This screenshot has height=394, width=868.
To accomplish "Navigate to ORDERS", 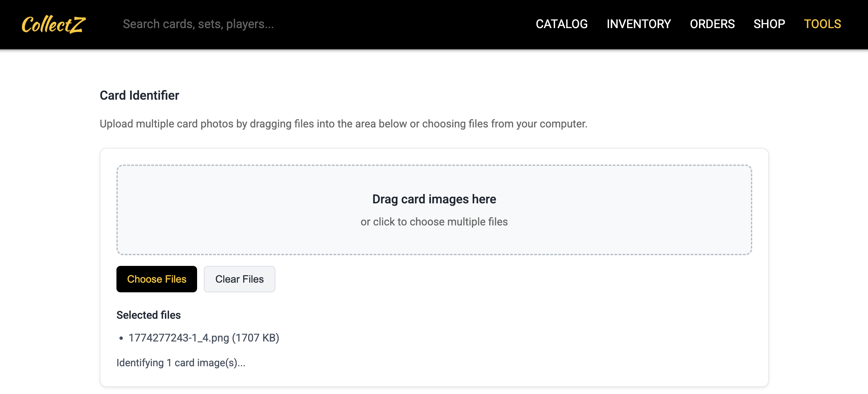I will (x=712, y=24).
